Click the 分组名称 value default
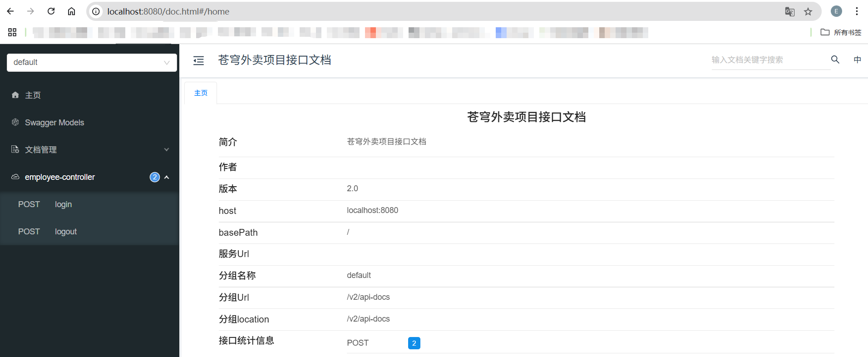This screenshot has width=868, height=357. tap(359, 275)
